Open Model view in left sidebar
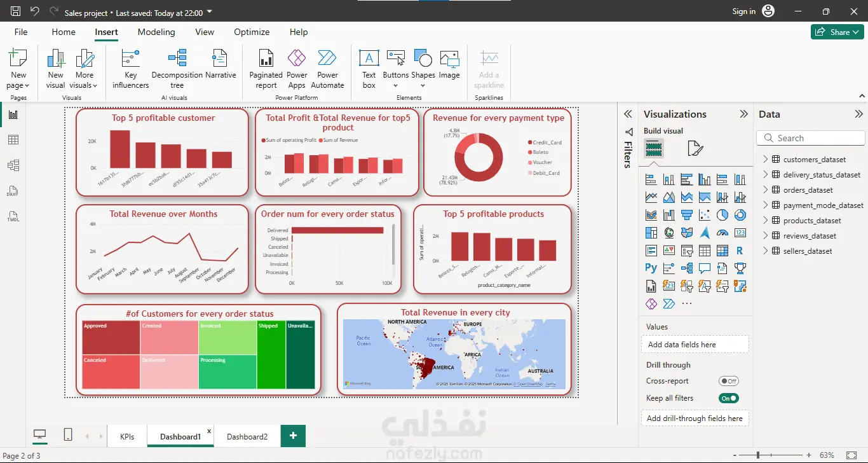This screenshot has height=463, width=868. click(13, 165)
